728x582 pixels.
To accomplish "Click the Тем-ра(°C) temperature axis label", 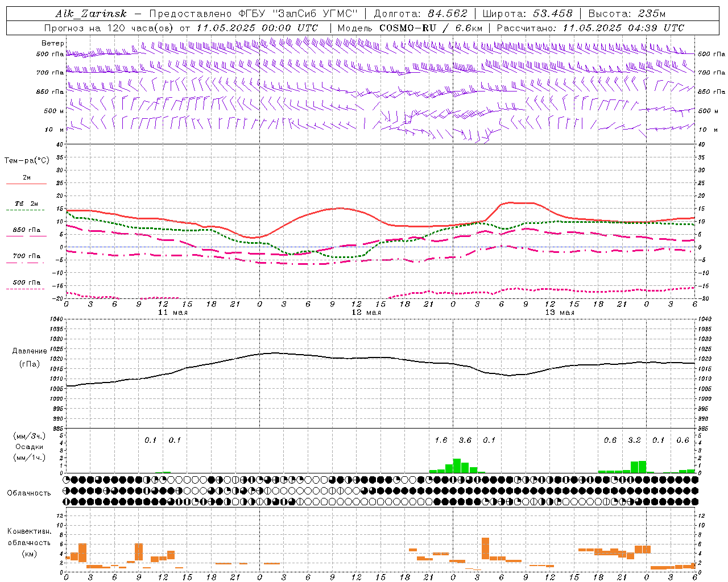I will (x=27, y=161).
